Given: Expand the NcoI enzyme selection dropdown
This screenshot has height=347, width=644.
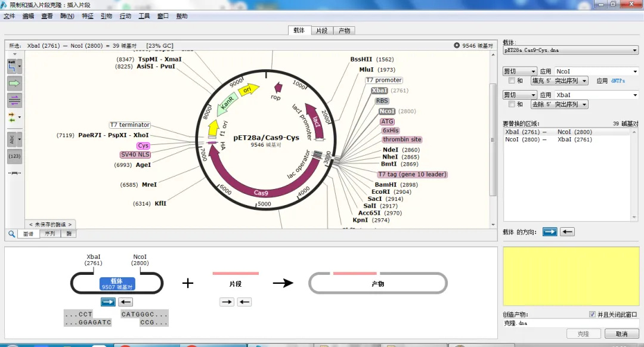Looking at the screenshot, I should click(596, 71).
